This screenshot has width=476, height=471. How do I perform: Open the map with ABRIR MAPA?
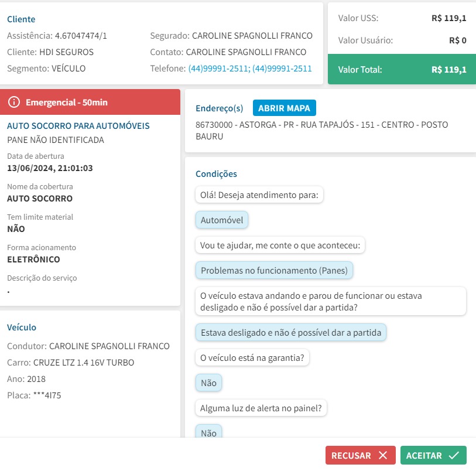(285, 108)
